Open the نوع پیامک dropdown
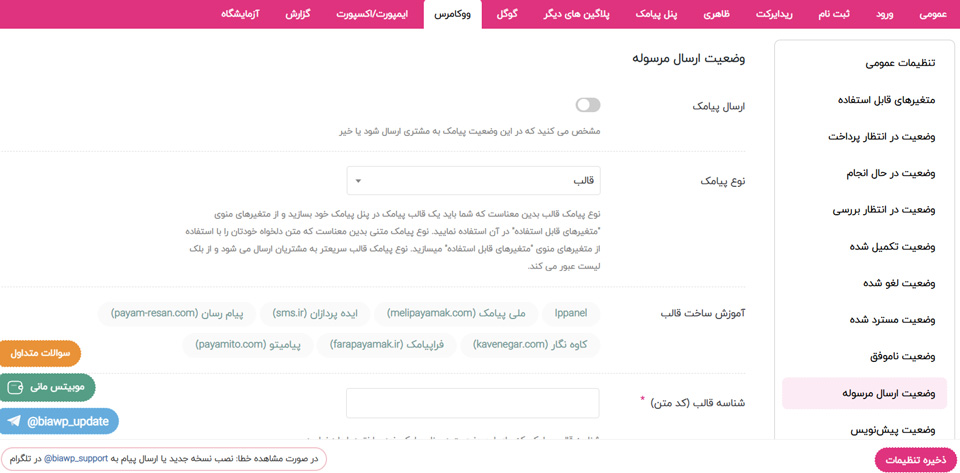The width and height of the screenshot is (960, 473). click(x=473, y=181)
